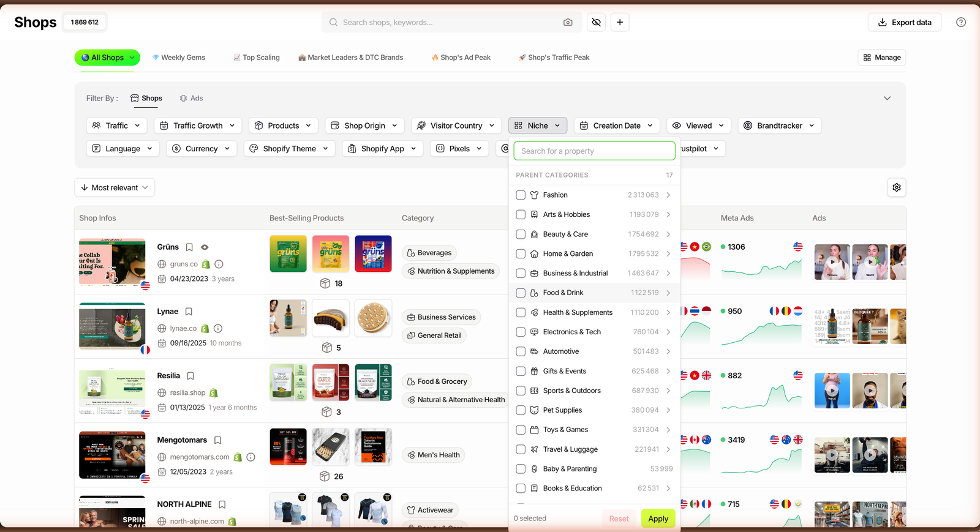This screenshot has width=980, height=532.
Task: Open the Shop Origin filter dropdown
Action: 365,126
